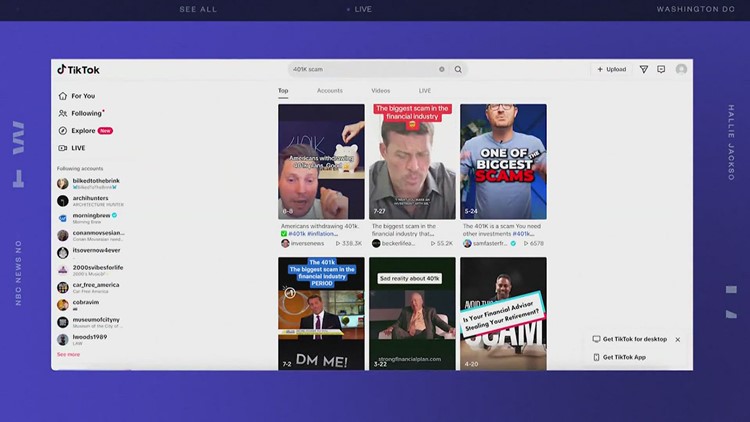Image resolution: width=750 pixels, height=422 pixels.
Task: Click Get TikTok App
Action: pos(619,357)
